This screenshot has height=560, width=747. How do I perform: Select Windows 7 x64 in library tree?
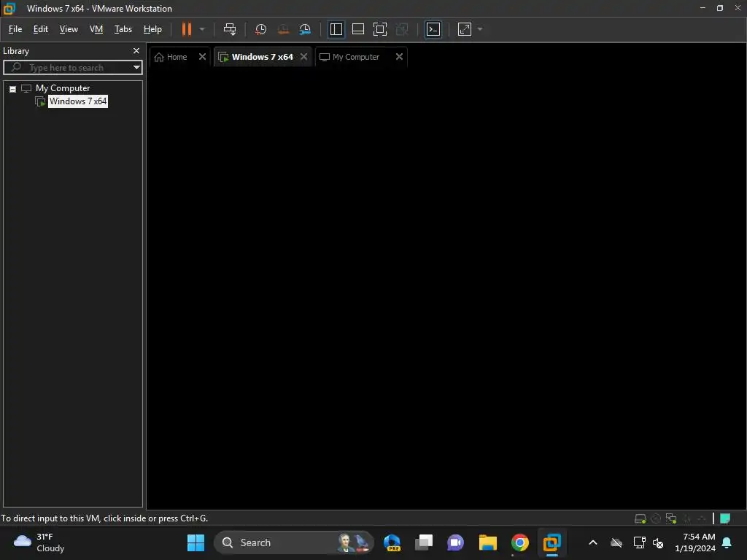pyautogui.click(x=77, y=101)
